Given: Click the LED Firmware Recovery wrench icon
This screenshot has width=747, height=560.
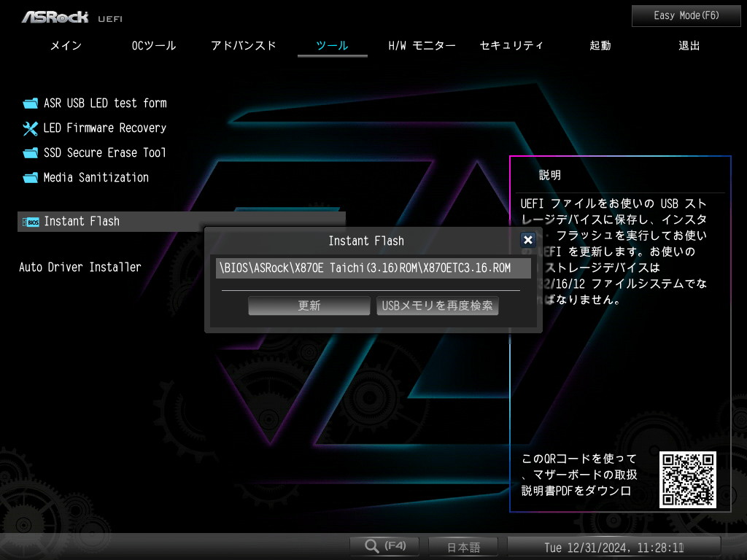Looking at the screenshot, I should 31,128.
